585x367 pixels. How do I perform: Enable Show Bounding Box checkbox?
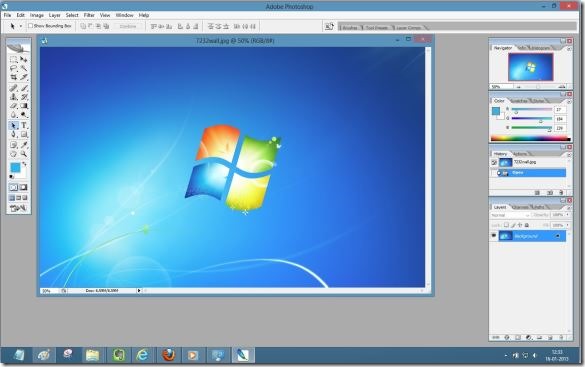[x=31, y=26]
